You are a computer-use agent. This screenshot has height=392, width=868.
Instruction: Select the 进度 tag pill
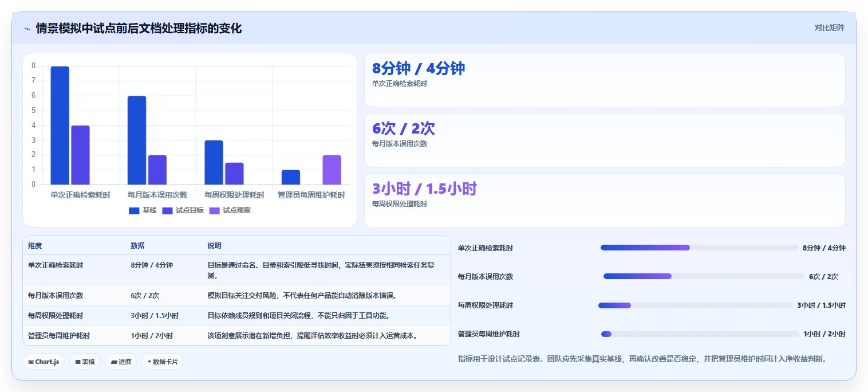pos(121,362)
